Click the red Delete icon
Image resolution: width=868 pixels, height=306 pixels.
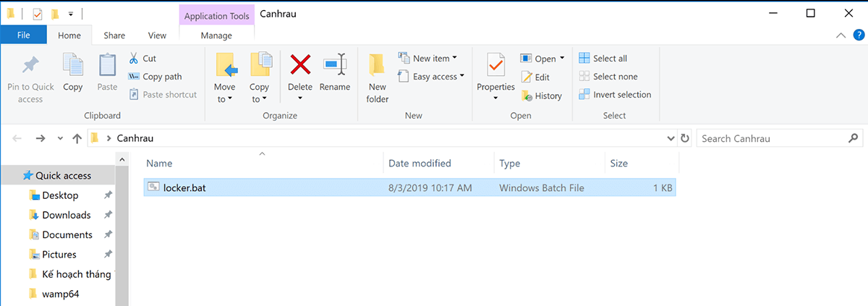click(300, 65)
